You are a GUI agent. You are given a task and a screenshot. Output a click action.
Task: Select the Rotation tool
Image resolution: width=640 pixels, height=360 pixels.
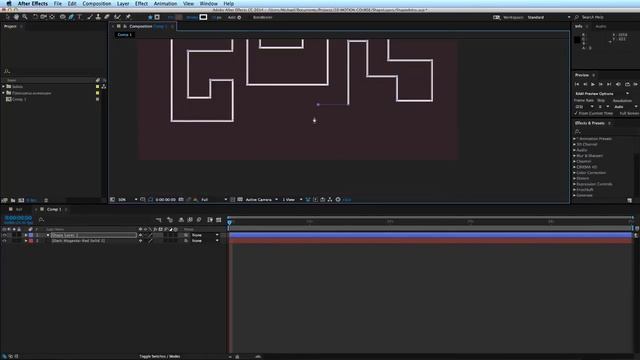click(x=35, y=17)
